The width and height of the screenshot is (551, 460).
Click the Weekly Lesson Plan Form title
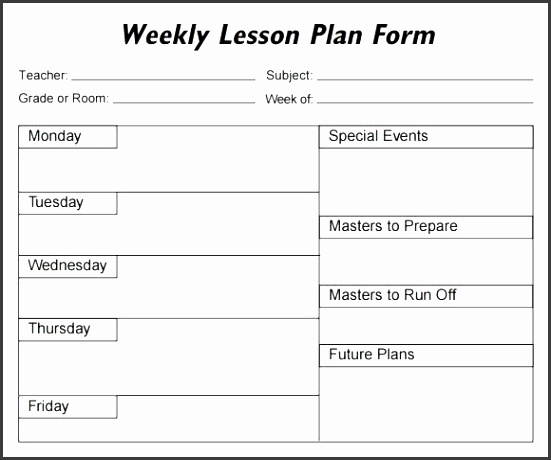pyautogui.click(x=278, y=35)
